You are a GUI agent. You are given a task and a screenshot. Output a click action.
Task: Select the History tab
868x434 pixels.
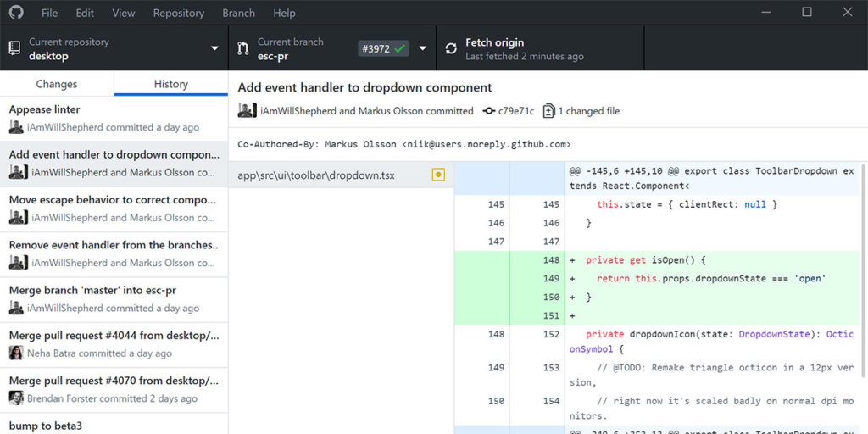tap(170, 84)
